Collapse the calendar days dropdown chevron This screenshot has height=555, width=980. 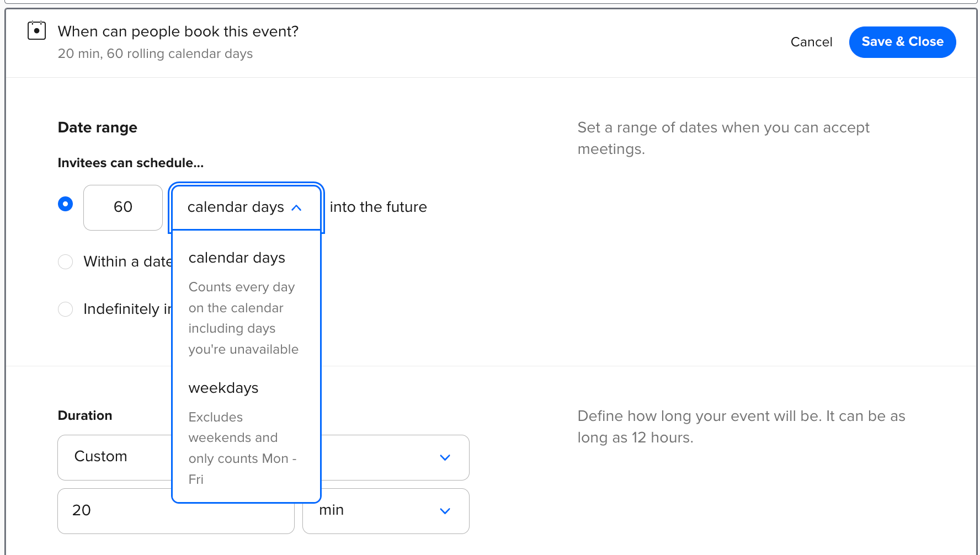296,208
